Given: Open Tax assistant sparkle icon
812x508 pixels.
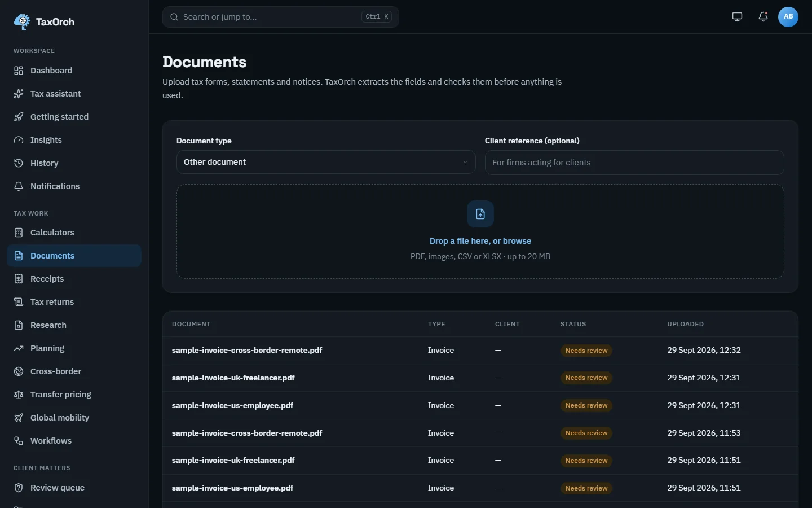Looking at the screenshot, I should (19, 94).
